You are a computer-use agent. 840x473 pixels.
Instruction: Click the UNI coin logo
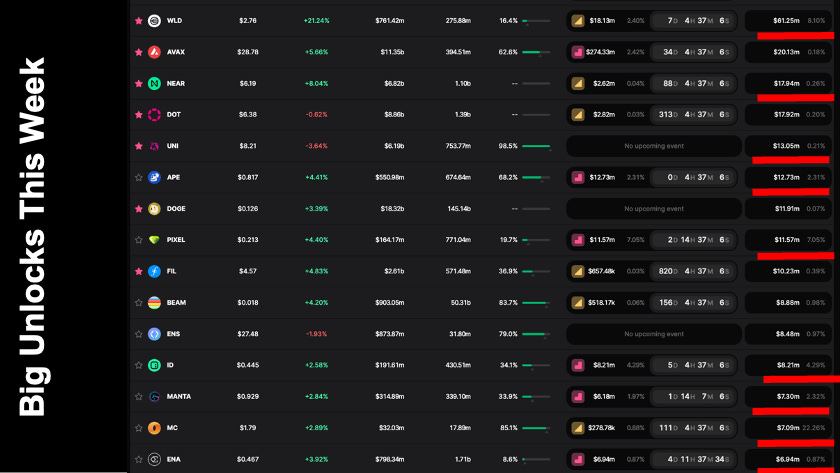click(x=154, y=146)
